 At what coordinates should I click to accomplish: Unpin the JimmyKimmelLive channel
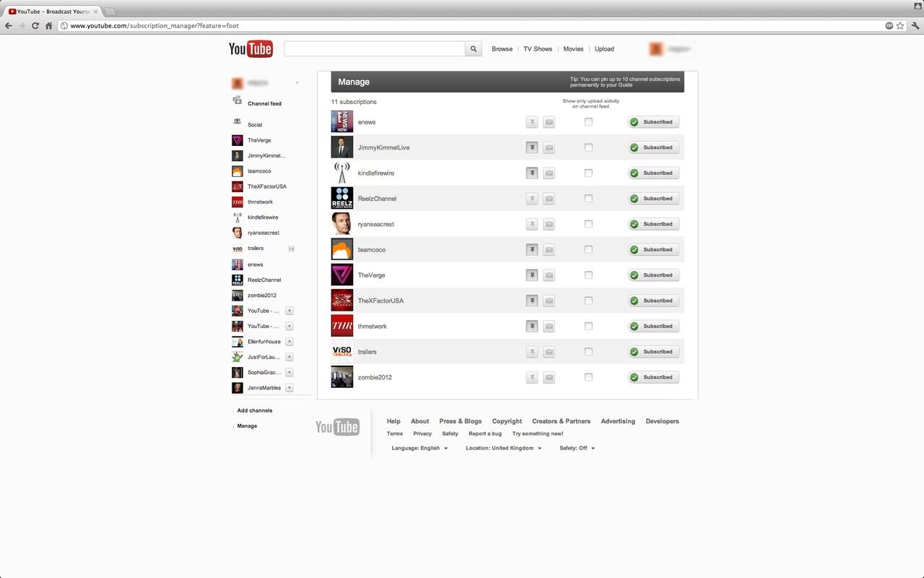(532, 147)
